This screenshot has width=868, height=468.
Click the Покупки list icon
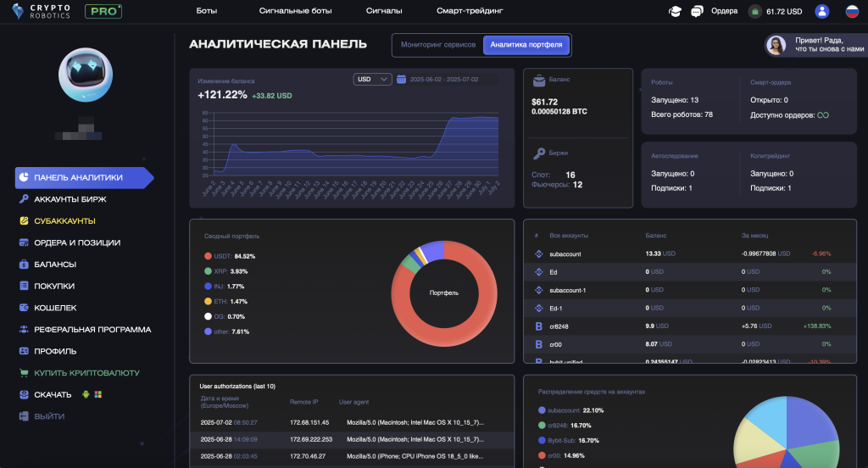pos(24,286)
